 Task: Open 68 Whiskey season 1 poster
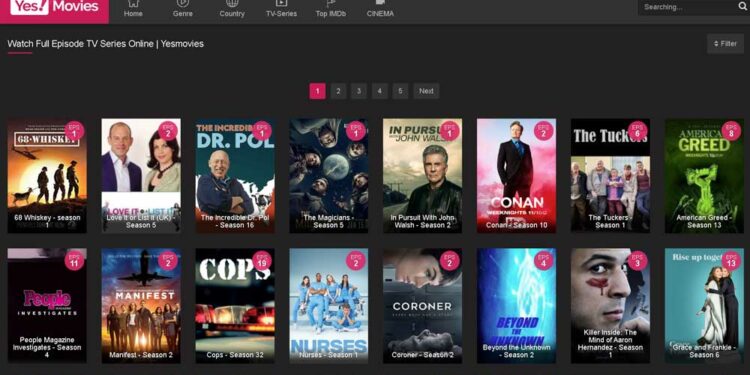point(47,176)
